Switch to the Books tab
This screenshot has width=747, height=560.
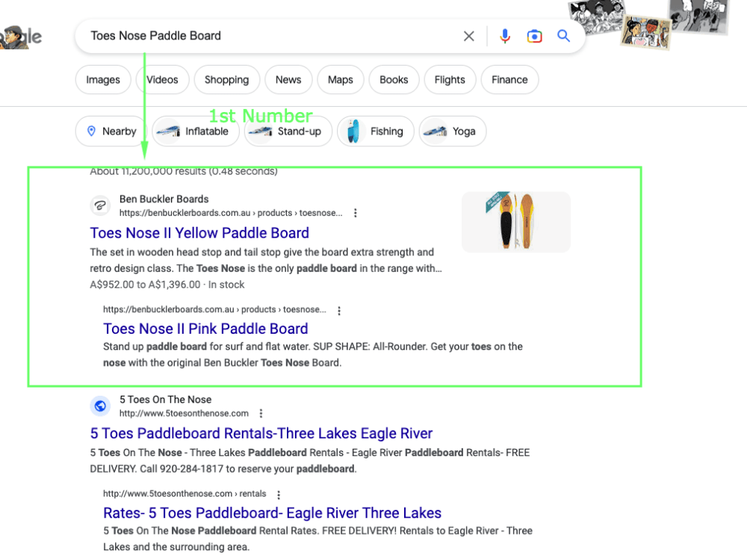click(x=394, y=80)
